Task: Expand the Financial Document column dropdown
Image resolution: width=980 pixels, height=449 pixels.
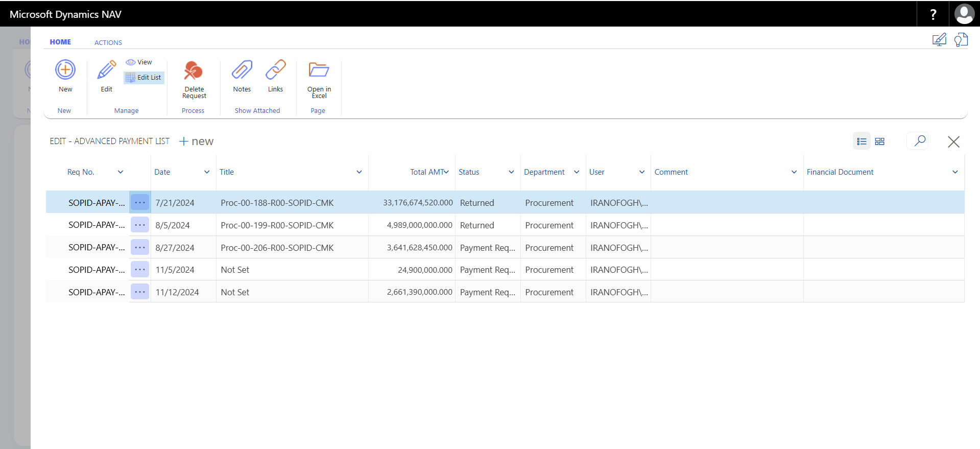Action: [x=955, y=172]
